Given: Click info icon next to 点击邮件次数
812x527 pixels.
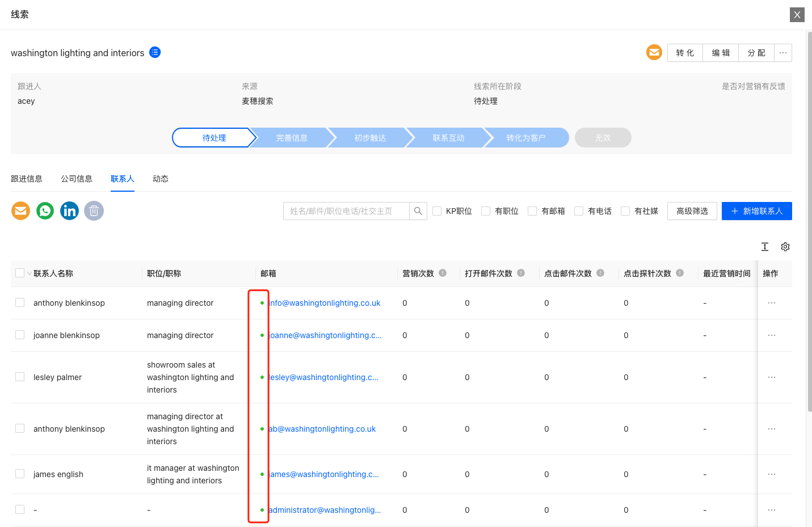Looking at the screenshot, I should [x=600, y=273].
